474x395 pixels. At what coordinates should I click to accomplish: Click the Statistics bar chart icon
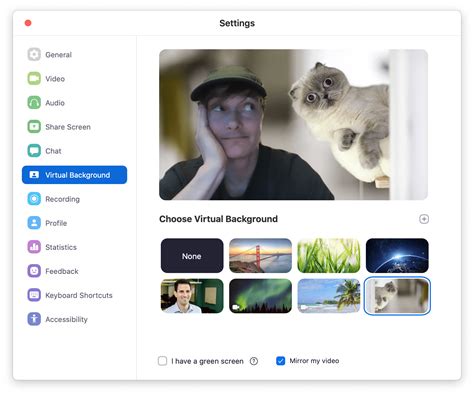coord(34,247)
